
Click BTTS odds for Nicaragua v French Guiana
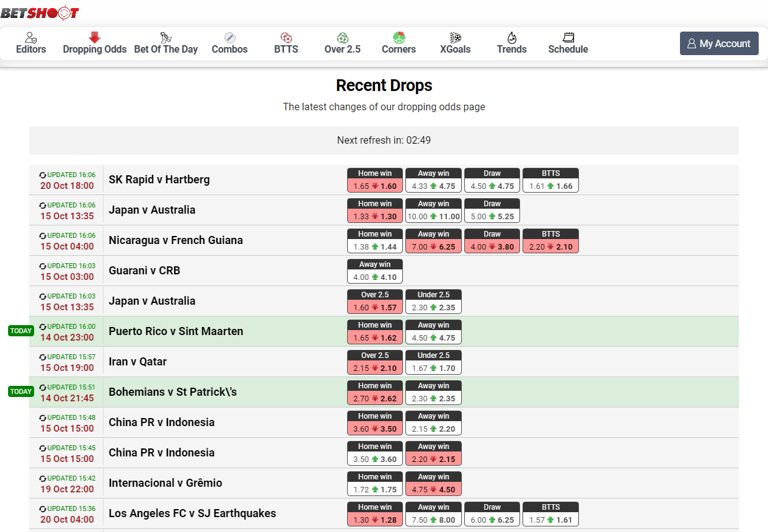tap(550, 241)
